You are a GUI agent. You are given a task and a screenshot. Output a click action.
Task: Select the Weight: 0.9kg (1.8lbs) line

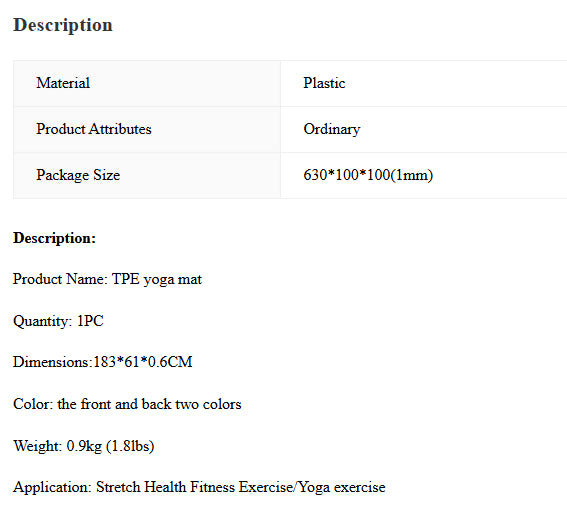(x=84, y=446)
